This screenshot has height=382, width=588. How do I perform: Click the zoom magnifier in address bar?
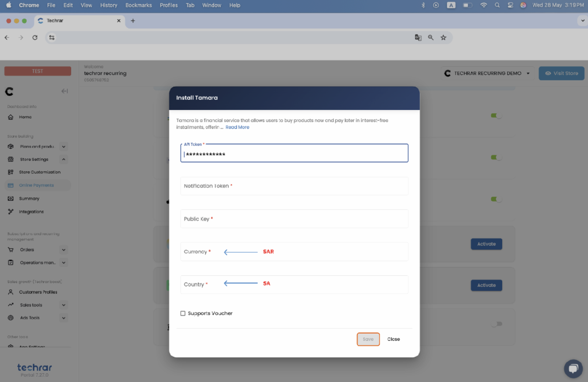pyautogui.click(x=431, y=37)
